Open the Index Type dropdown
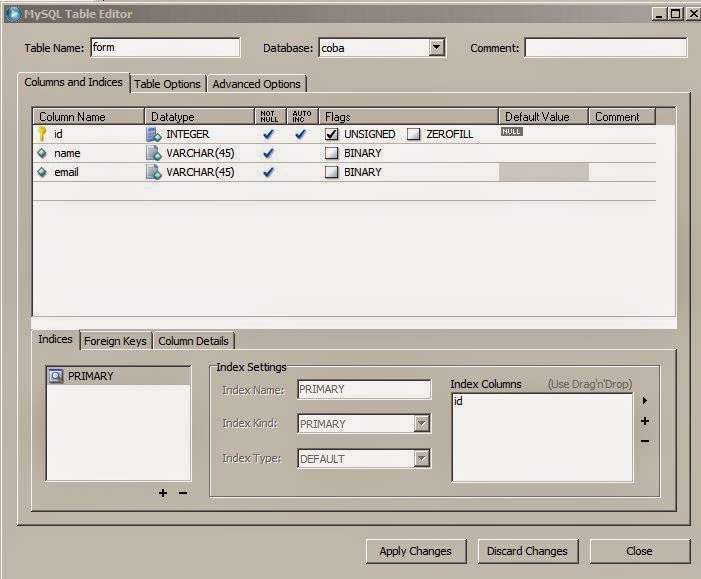This screenshot has height=579, width=701. click(x=422, y=458)
